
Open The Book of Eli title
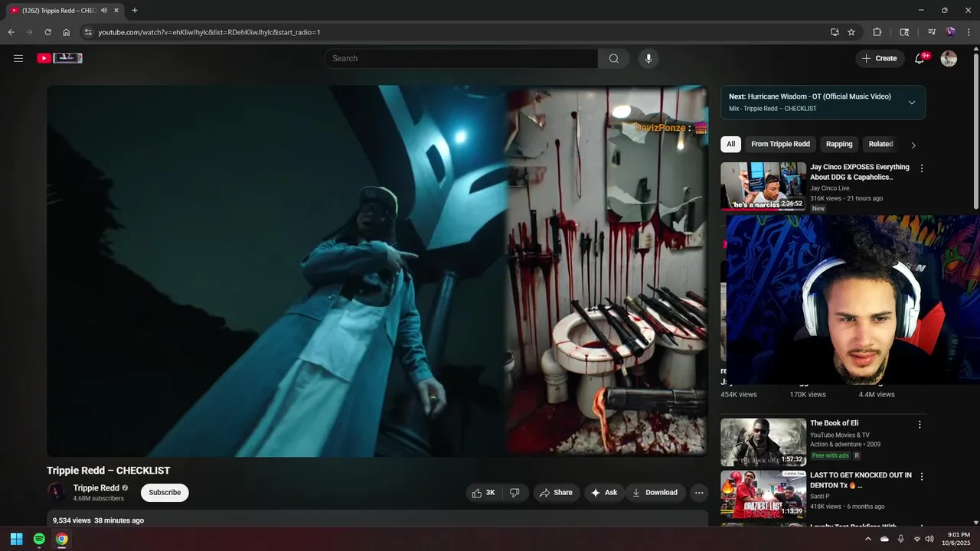835,423
